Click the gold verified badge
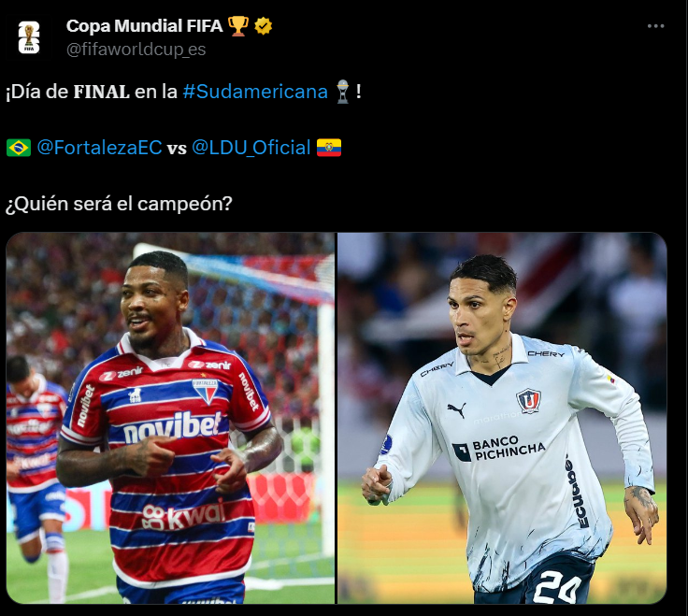 click(x=263, y=26)
